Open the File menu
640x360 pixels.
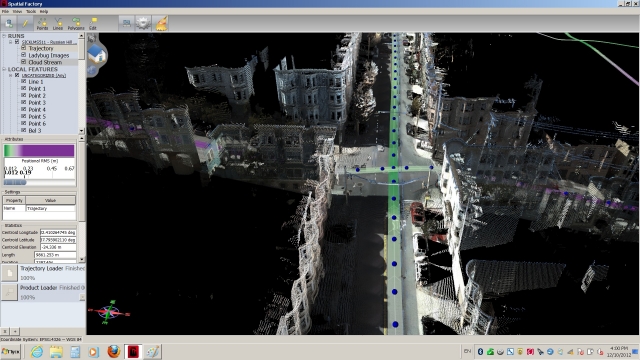[5, 11]
